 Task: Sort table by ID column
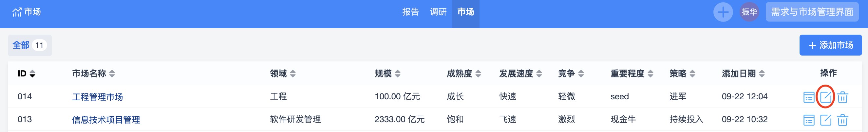coord(26,74)
